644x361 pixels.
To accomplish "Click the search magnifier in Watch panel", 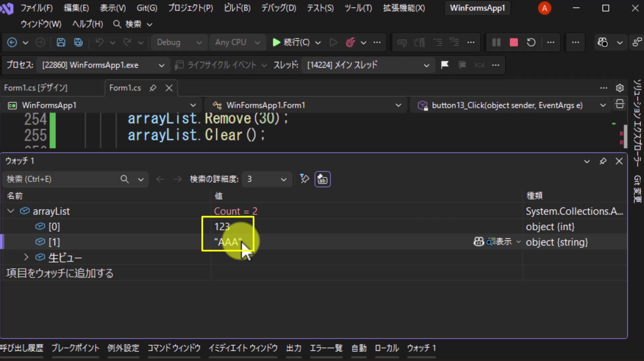I will (x=124, y=179).
